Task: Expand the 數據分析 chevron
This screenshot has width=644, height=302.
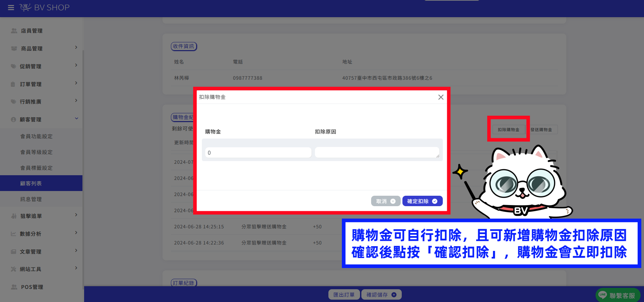Action: click(x=76, y=233)
